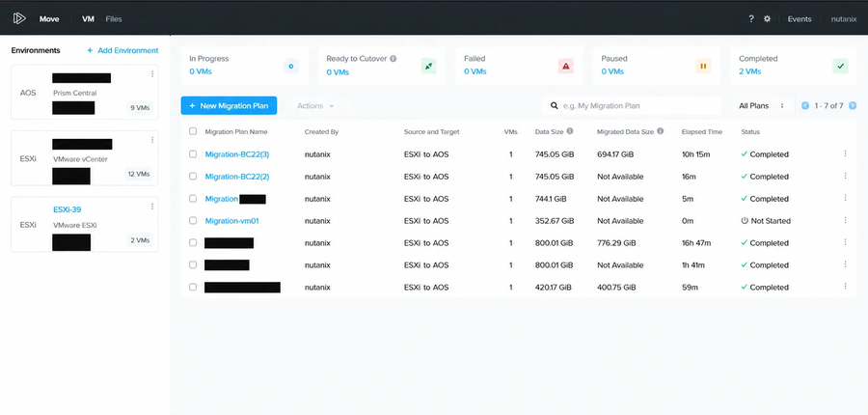Open the help question mark icon
Viewport: 868px width, 415px height.
coord(751,19)
